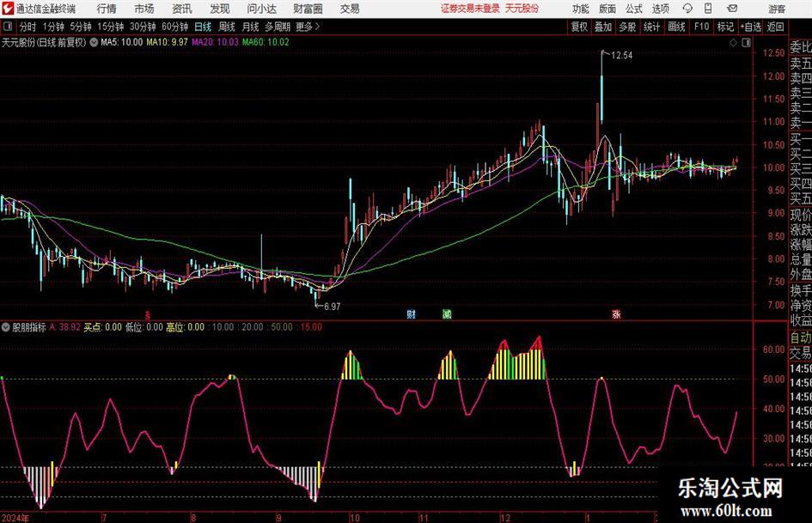This screenshot has height=523, width=812.
Task: Click the 天元股份 stock name in title bar
Action: (522, 9)
